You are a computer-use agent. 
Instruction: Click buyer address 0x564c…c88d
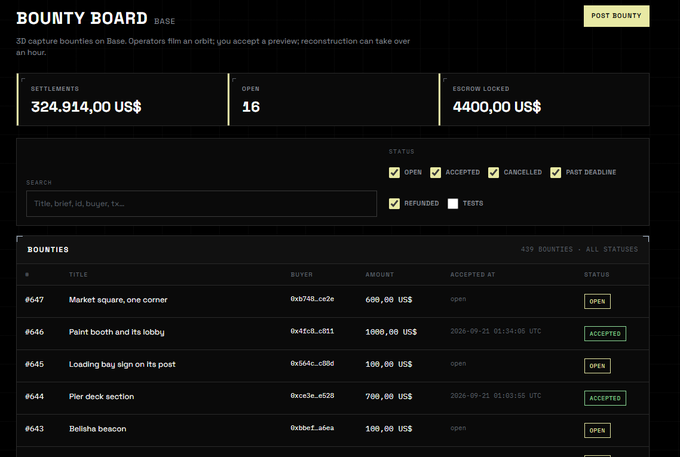pyautogui.click(x=312, y=363)
